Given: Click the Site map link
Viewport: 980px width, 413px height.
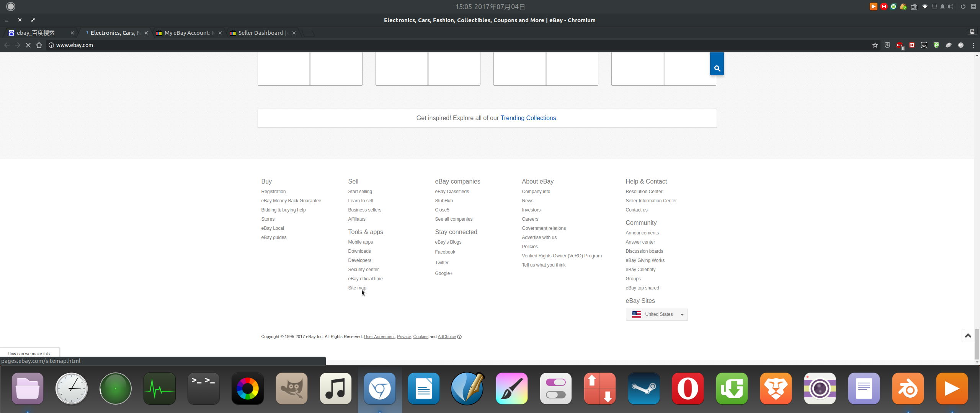Looking at the screenshot, I should tap(357, 288).
